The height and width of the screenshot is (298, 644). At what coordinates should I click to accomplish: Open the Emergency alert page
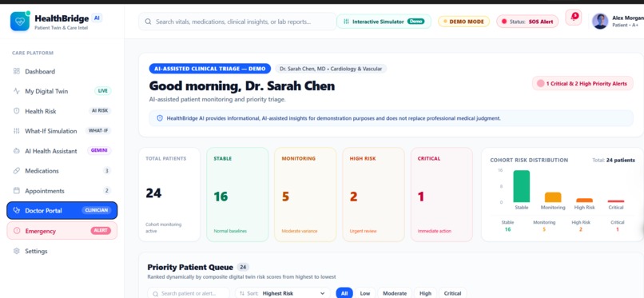coord(62,231)
